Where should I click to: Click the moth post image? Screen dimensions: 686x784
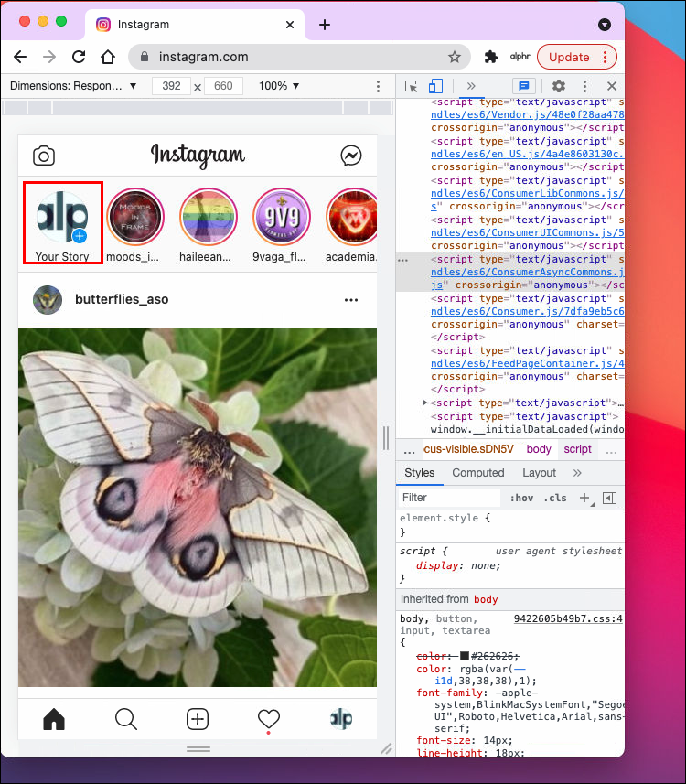198,508
